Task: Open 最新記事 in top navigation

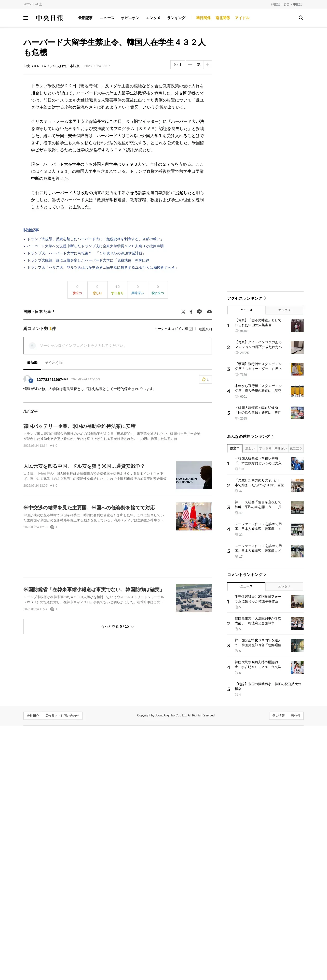Action: pos(85,18)
